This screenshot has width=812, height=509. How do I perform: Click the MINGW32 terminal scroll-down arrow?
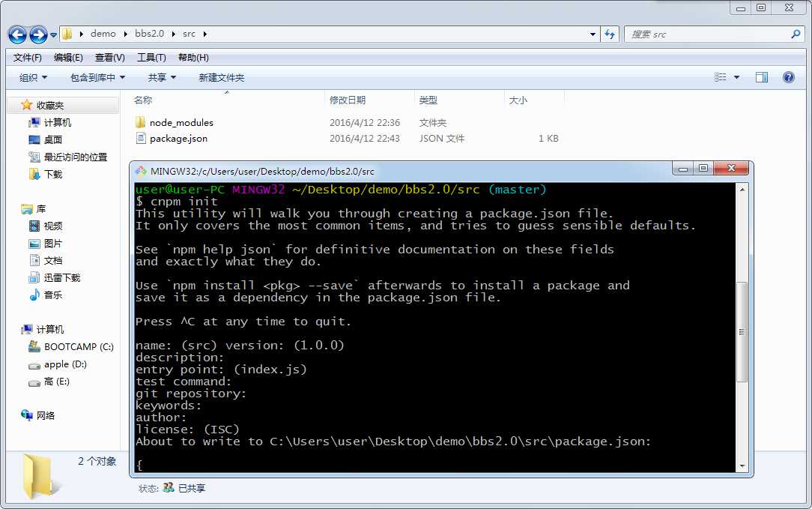pyautogui.click(x=742, y=466)
